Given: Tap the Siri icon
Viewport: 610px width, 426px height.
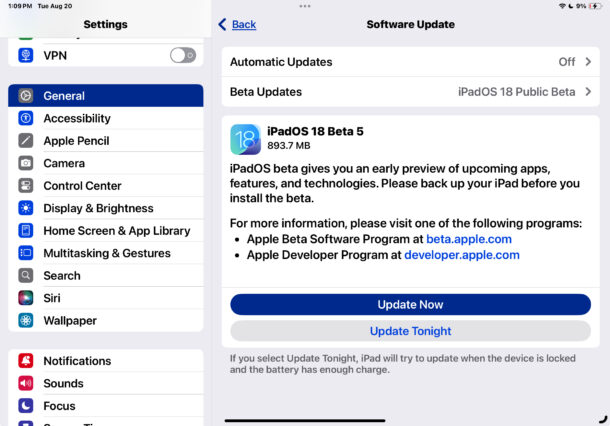Looking at the screenshot, I should click(x=26, y=298).
